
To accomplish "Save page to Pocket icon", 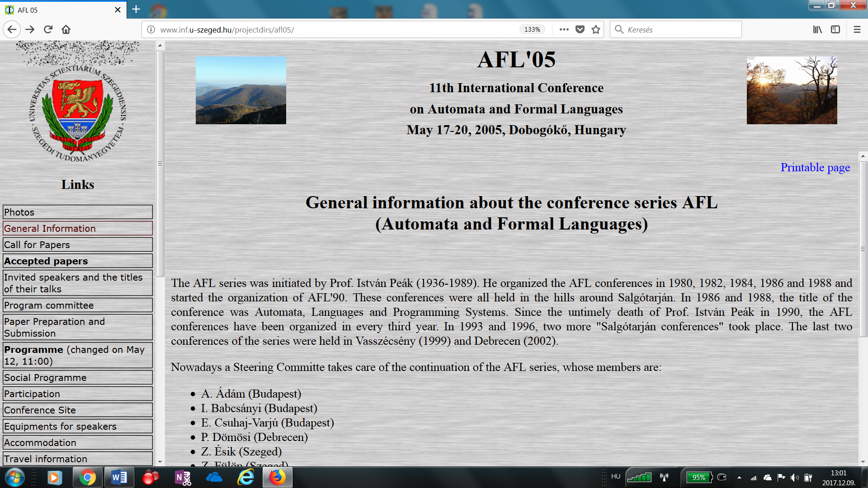I will pyautogui.click(x=580, y=29).
